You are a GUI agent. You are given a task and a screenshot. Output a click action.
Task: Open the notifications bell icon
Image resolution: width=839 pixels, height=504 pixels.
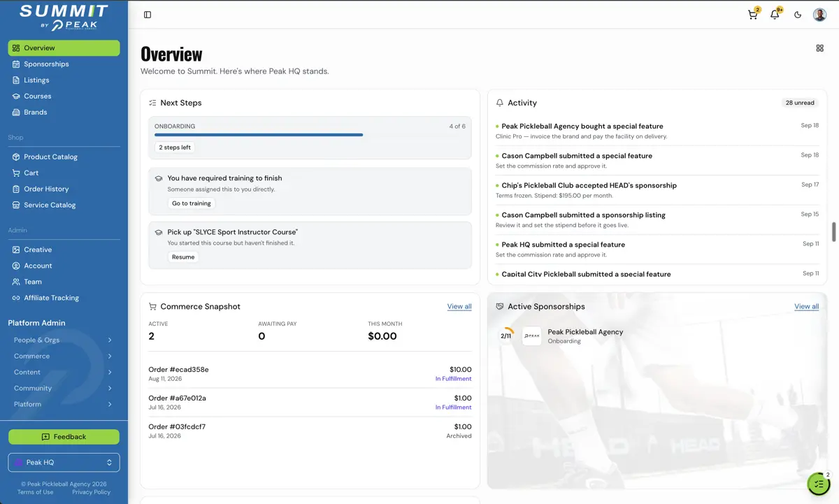775,15
